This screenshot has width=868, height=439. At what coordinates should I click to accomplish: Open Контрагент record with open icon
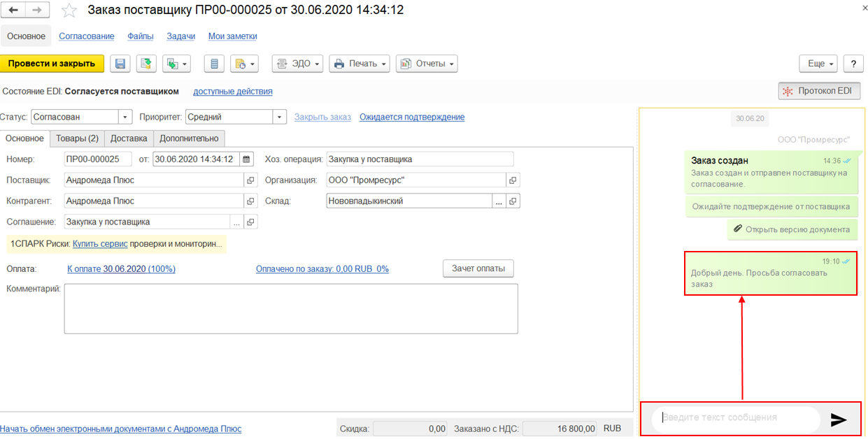(251, 201)
